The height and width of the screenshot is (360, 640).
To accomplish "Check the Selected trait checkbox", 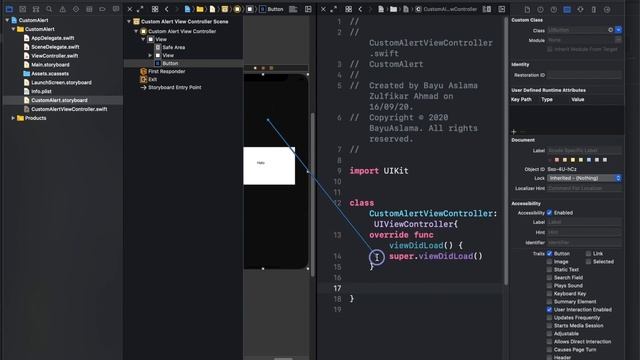I will coord(588,262).
